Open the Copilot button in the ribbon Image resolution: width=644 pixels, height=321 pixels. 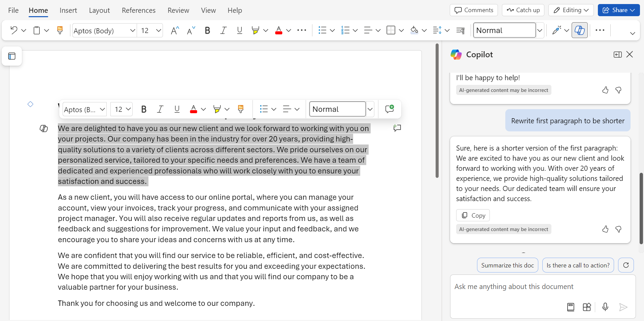tap(580, 30)
